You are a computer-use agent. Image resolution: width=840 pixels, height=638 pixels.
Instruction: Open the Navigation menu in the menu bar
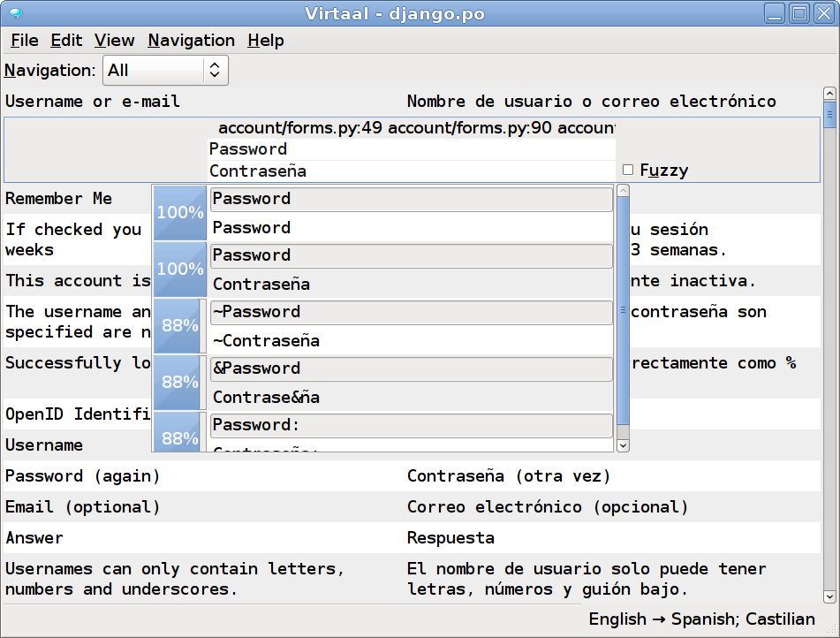click(191, 41)
